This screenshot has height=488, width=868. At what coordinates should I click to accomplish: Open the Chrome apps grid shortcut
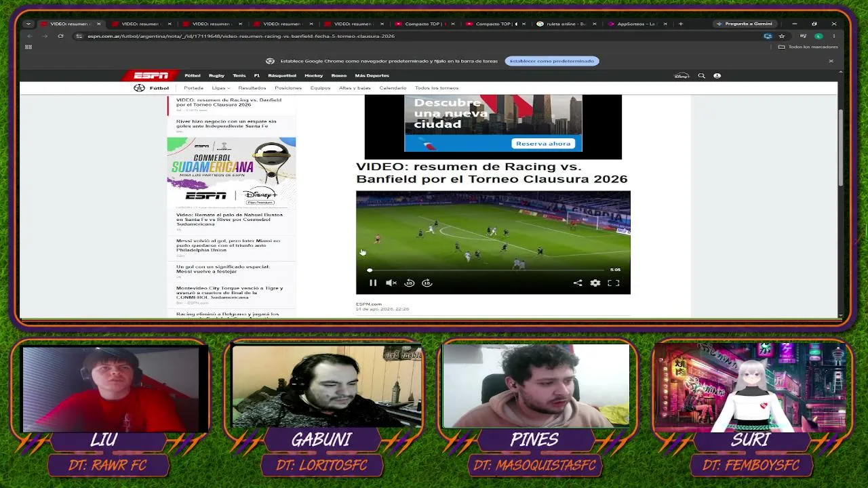pyautogui.click(x=28, y=47)
